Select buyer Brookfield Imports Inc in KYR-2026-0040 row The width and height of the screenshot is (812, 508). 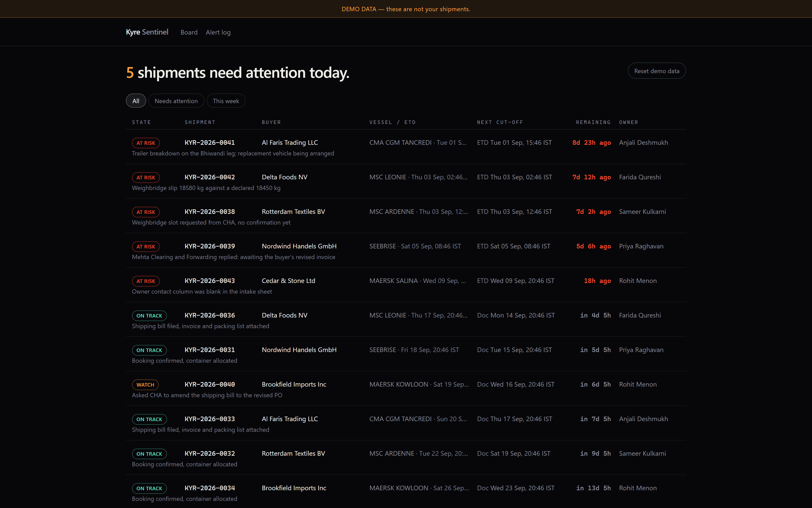coord(294,384)
